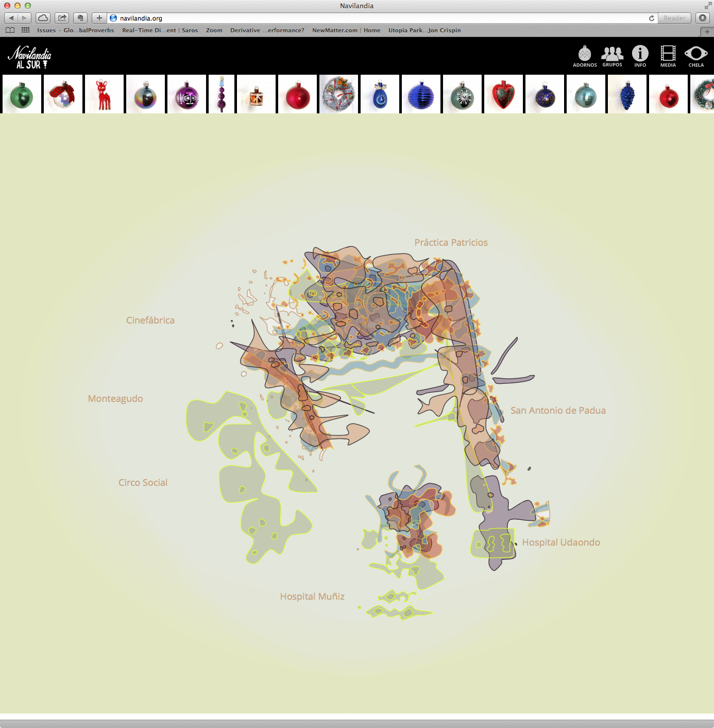
Task: Open the Derivative ...erformance? bookmark
Action: click(x=267, y=30)
